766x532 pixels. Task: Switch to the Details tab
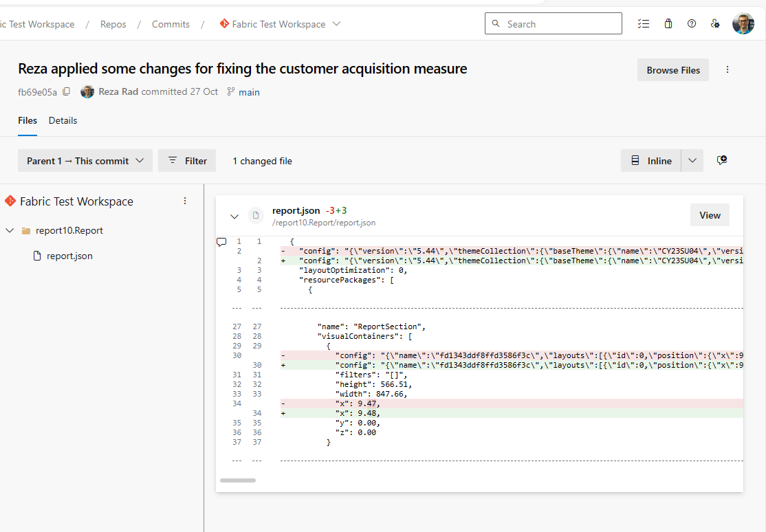click(x=63, y=120)
